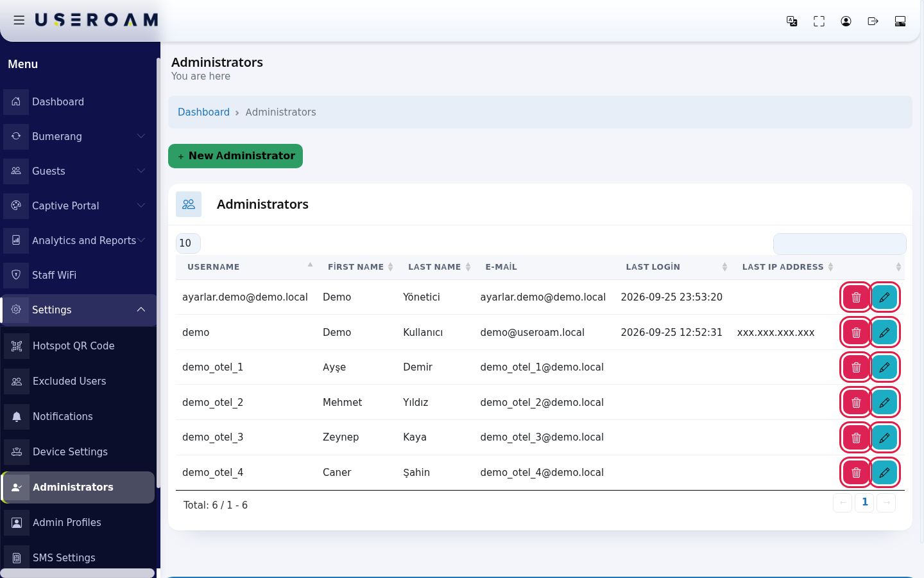Image resolution: width=924 pixels, height=578 pixels.
Task: Open the language translate icon
Action: pos(792,21)
